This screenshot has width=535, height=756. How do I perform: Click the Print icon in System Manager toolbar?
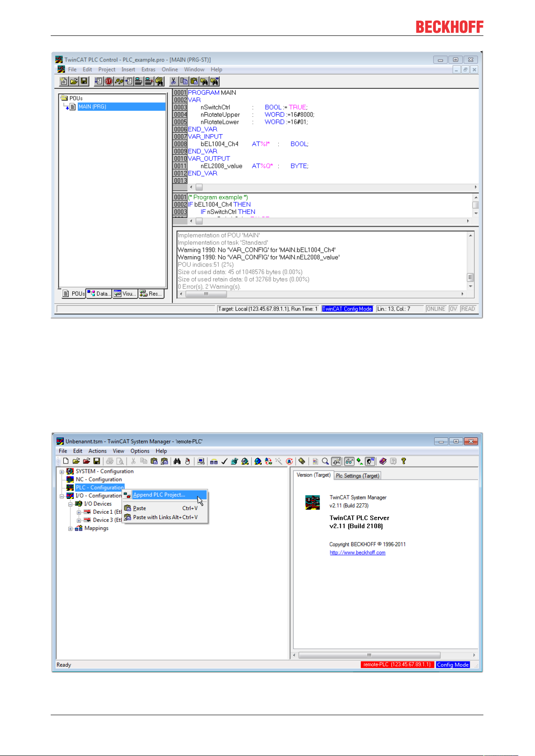click(x=110, y=461)
